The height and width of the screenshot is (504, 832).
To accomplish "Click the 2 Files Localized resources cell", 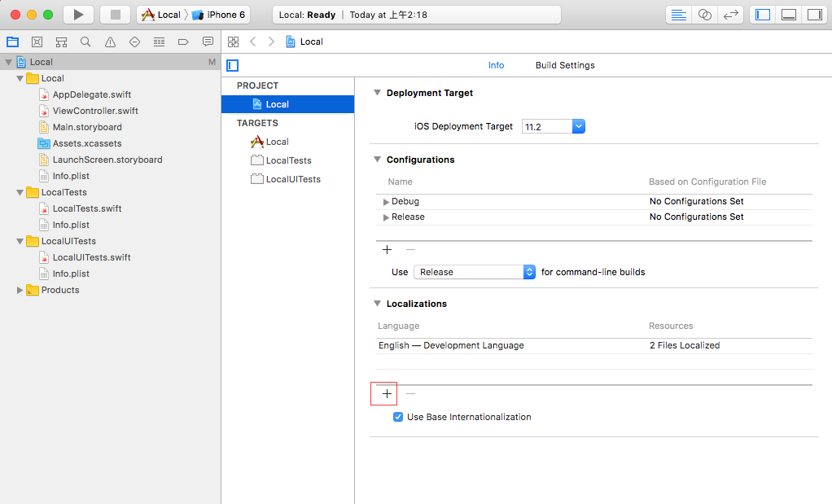I will tap(685, 345).
